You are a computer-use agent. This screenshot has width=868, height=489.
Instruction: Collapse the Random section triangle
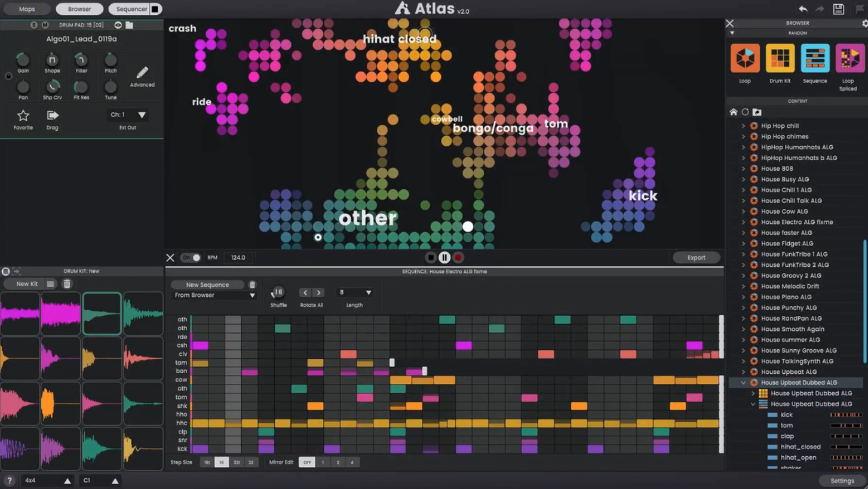click(732, 33)
